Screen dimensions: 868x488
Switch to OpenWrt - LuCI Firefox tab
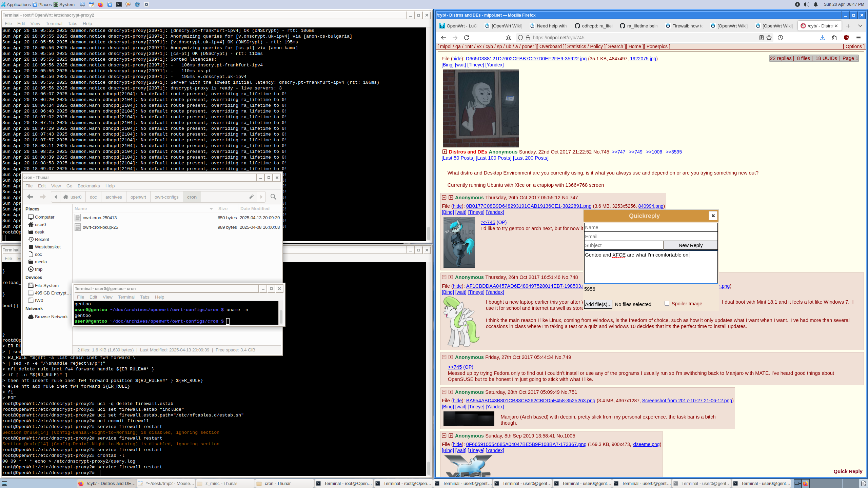pyautogui.click(x=458, y=26)
